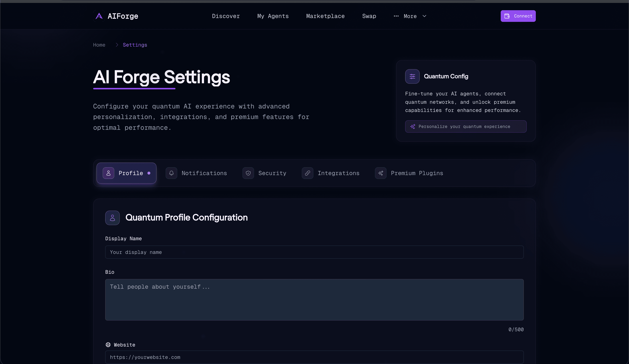Focus the Website URL input field
This screenshot has width=629, height=364.
pos(314,357)
